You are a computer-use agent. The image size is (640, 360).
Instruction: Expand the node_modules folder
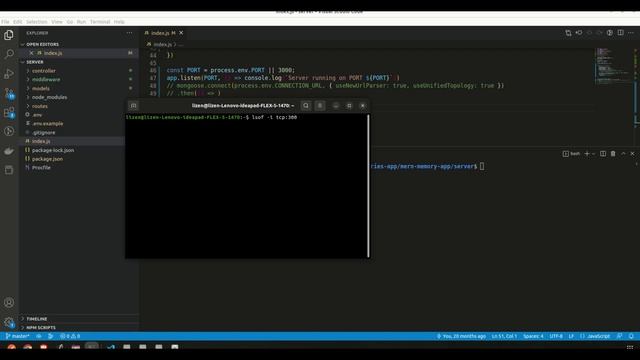click(x=49, y=98)
